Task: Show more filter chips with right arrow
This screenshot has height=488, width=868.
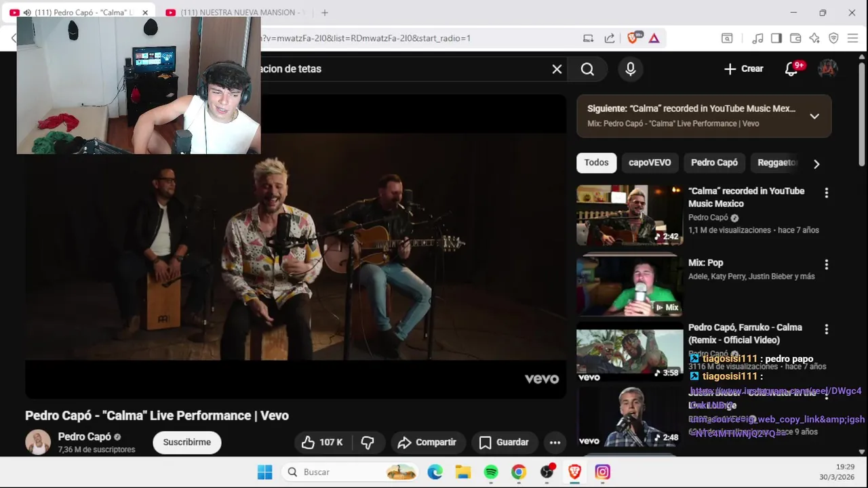Action: tap(816, 164)
